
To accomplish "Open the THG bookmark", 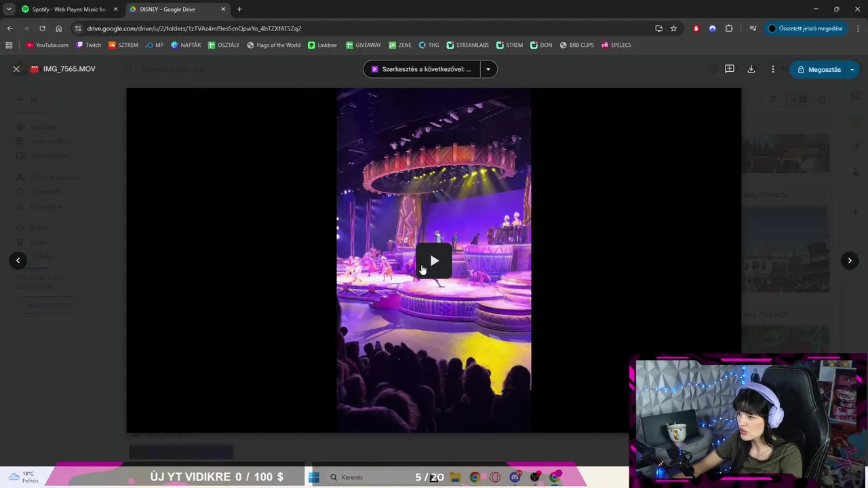I will [x=429, y=45].
